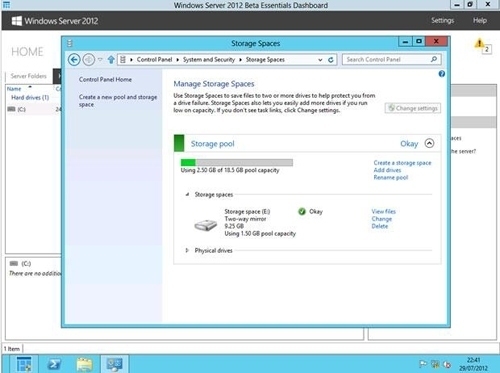Image resolution: width=500 pixels, height=373 pixels.
Task: Click the green Okay status check icon
Action: [x=302, y=211]
